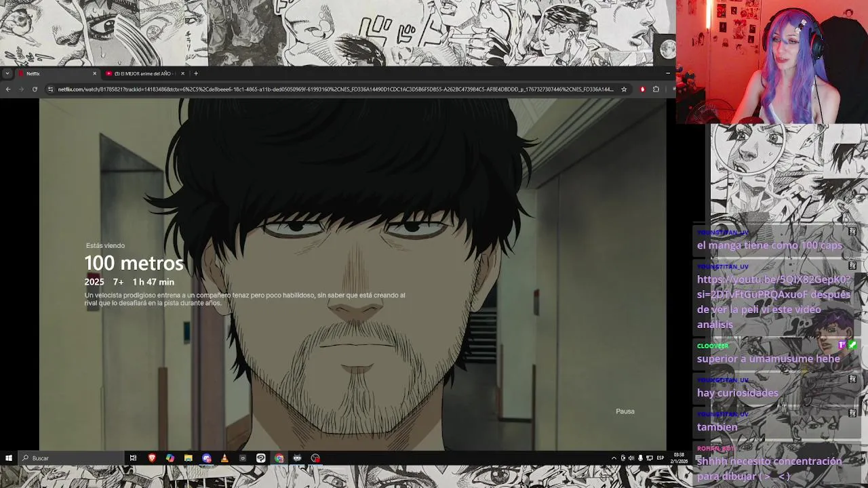Click the 'tambien' chat message

pyautogui.click(x=717, y=427)
